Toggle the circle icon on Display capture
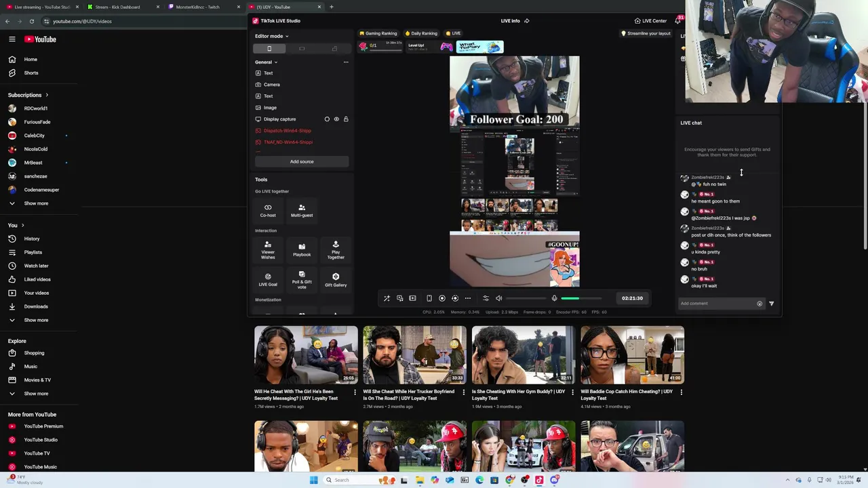The height and width of the screenshot is (488, 868). coord(327,119)
